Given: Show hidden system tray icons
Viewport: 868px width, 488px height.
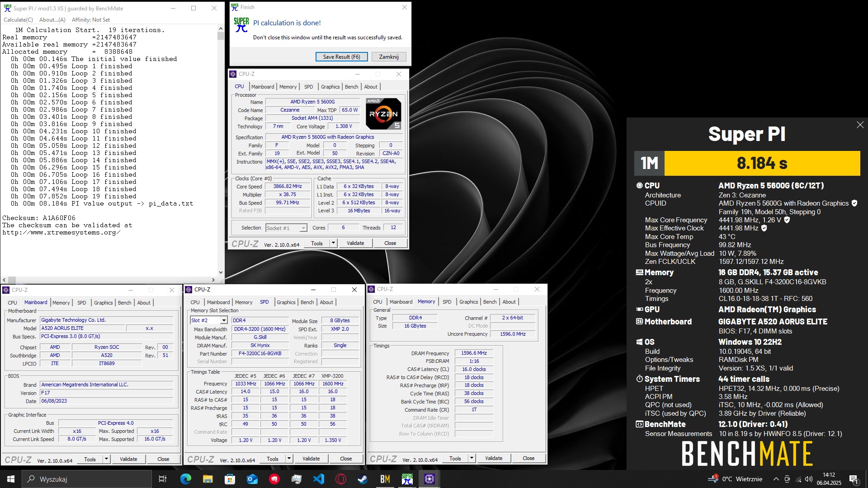Looking at the screenshot, I should click(x=776, y=479).
